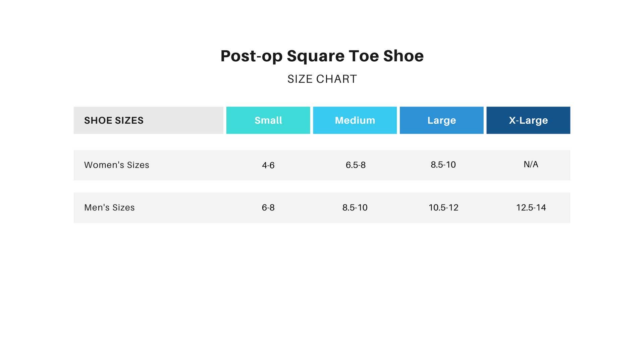
Task: Click the word Shoe in the title
Action: (x=404, y=56)
